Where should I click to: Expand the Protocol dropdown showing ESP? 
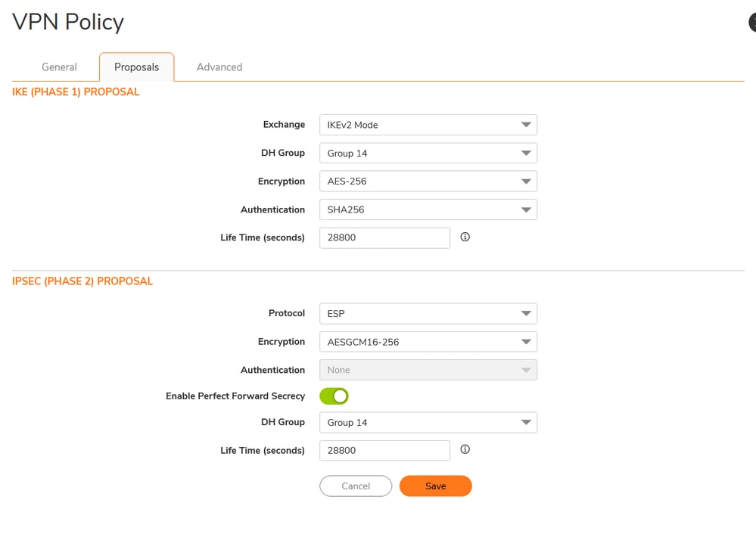(428, 313)
